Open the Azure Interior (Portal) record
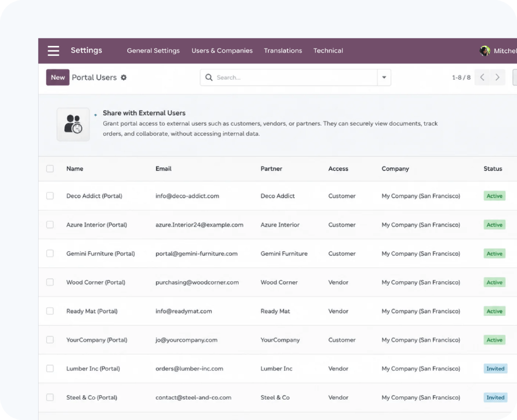Image resolution: width=517 pixels, height=420 pixels. click(x=97, y=225)
